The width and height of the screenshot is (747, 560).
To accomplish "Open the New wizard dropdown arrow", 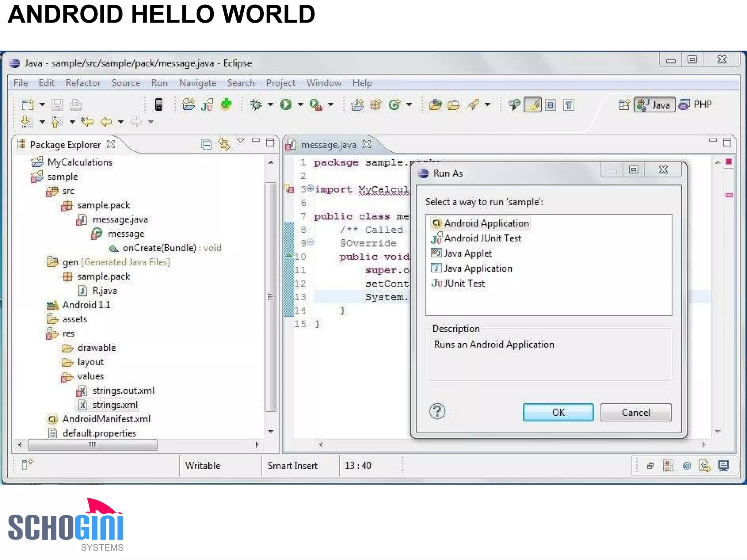I will click(42, 105).
